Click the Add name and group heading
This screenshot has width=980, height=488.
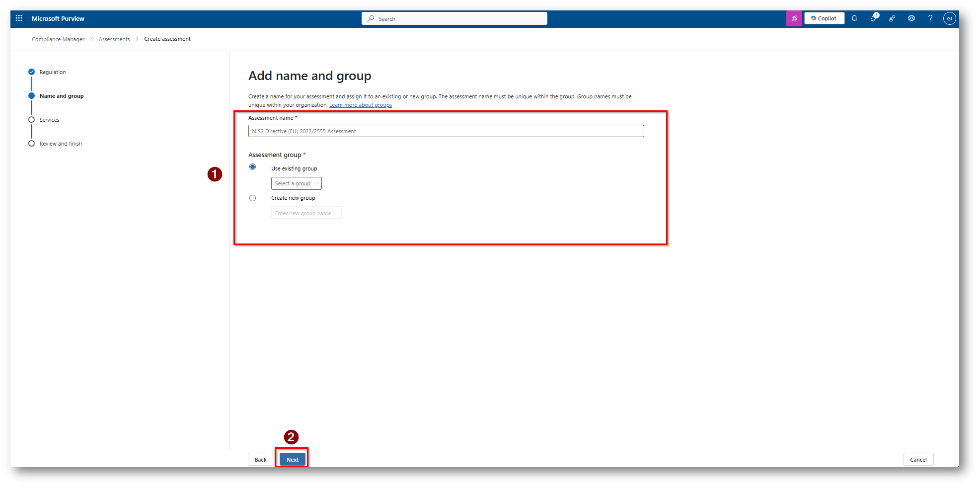pyautogui.click(x=310, y=76)
